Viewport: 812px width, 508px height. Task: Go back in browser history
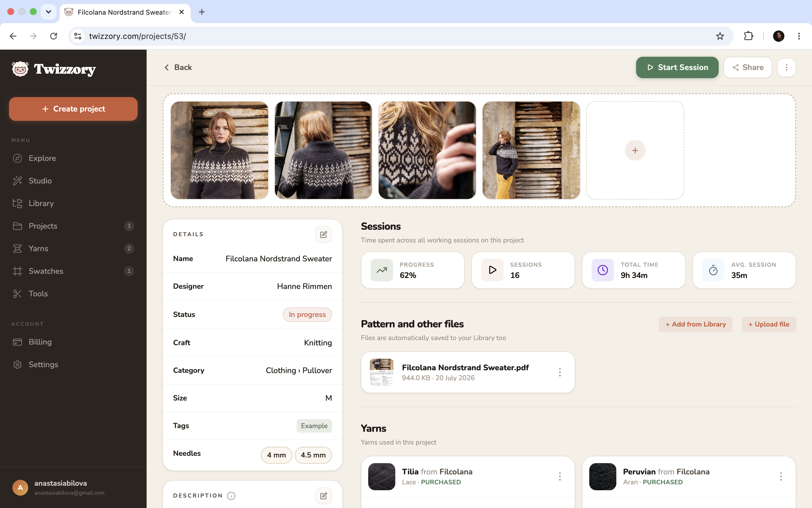[x=13, y=36]
